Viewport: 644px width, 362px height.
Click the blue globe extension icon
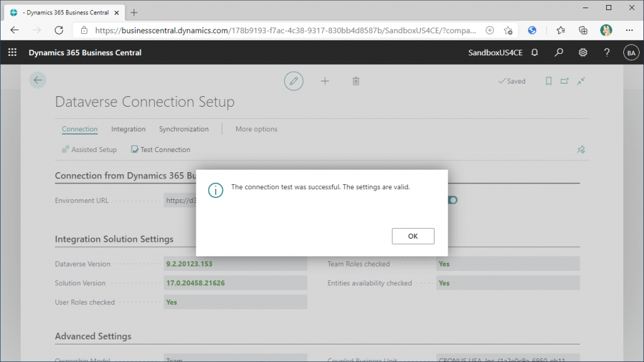(x=532, y=30)
